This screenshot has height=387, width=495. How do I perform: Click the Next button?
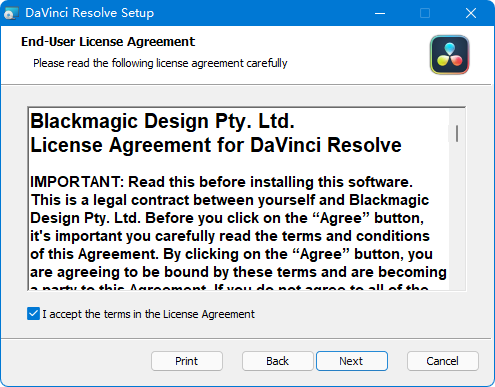tap(352, 361)
